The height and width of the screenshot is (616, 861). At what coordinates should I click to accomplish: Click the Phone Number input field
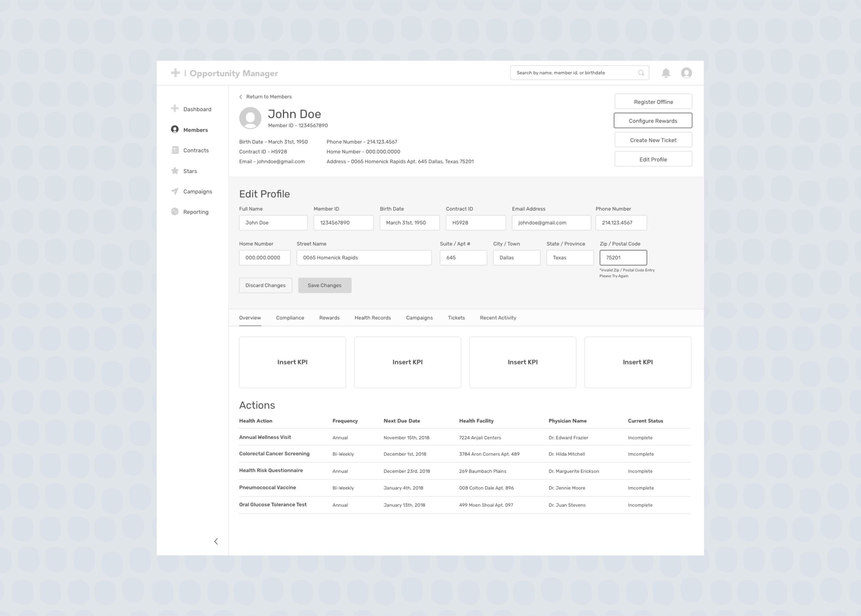[621, 223]
